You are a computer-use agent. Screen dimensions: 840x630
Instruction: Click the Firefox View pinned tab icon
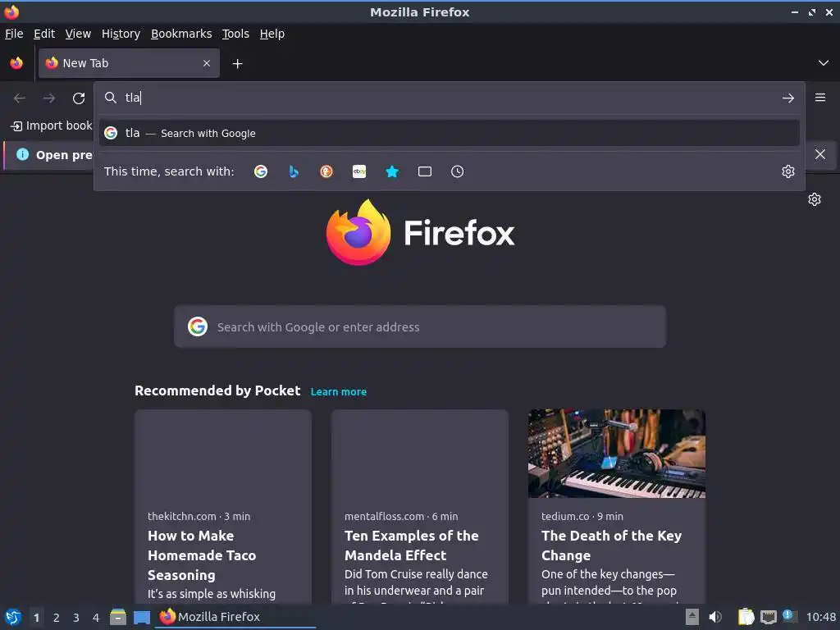(x=16, y=63)
